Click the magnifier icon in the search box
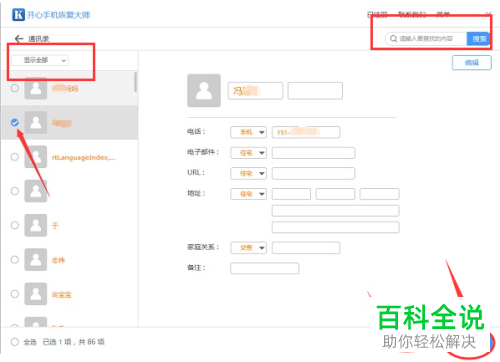 pos(393,39)
